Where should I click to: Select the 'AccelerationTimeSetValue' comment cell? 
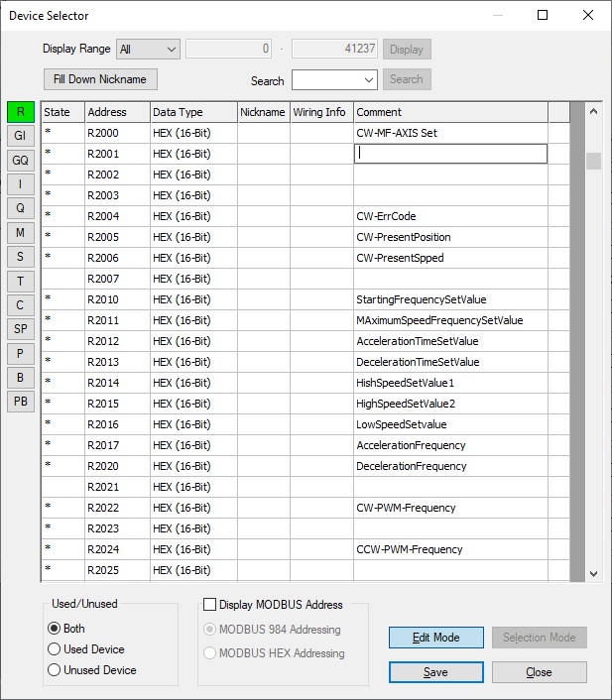pos(450,341)
